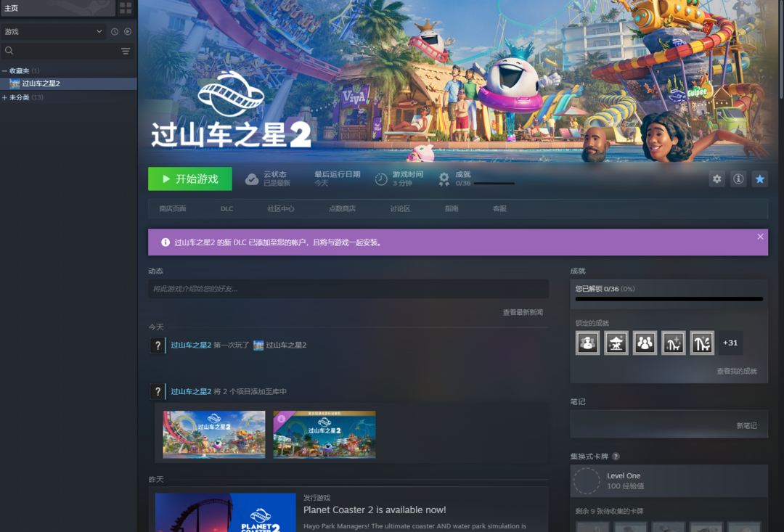This screenshot has height=532, width=784.
Task: Select 过山车之星2 in the sidebar list
Action: pyautogui.click(x=68, y=83)
